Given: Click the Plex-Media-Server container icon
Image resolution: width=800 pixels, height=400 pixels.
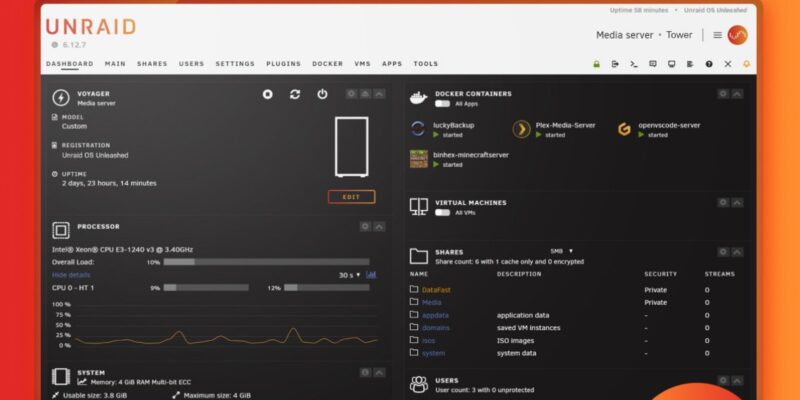Looking at the screenshot, I should click(x=521, y=130).
